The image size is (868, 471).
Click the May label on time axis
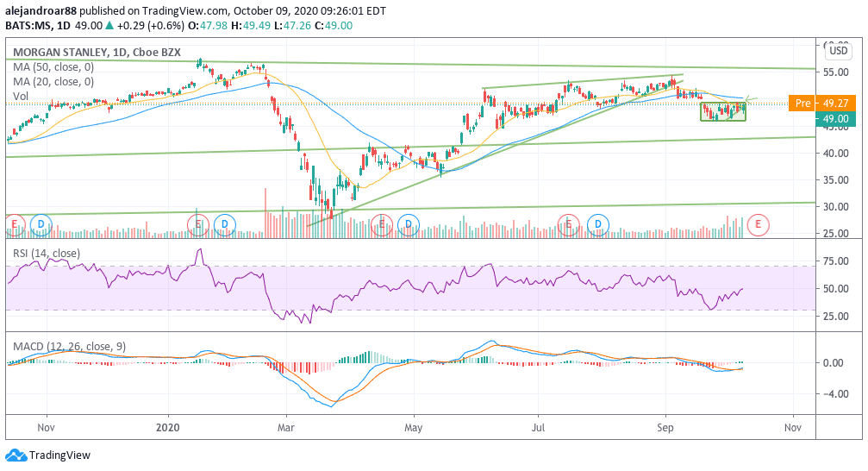click(x=414, y=428)
